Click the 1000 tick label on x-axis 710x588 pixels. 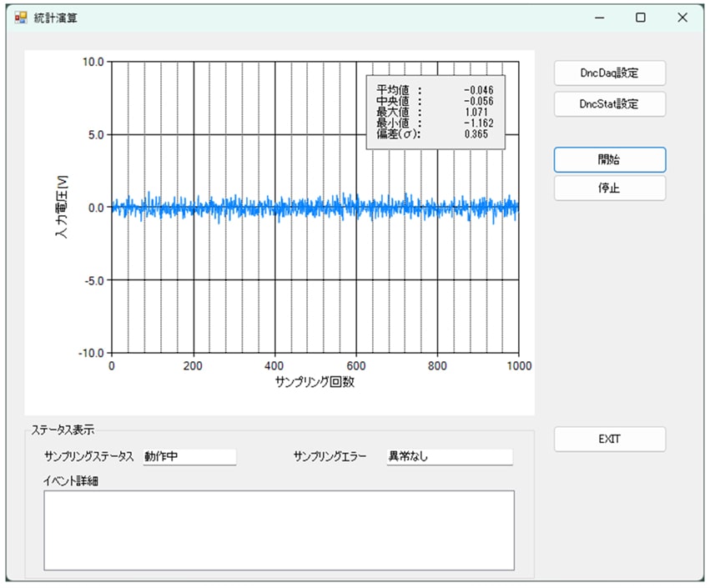tap(518, 365)
